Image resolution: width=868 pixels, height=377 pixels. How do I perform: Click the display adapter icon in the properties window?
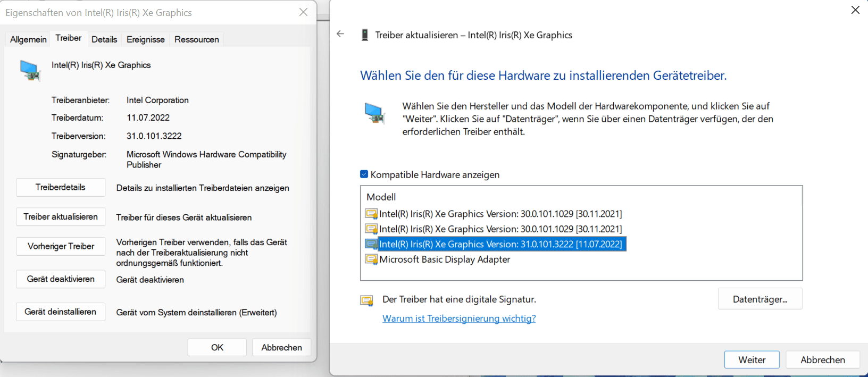(x=30, y=70)
